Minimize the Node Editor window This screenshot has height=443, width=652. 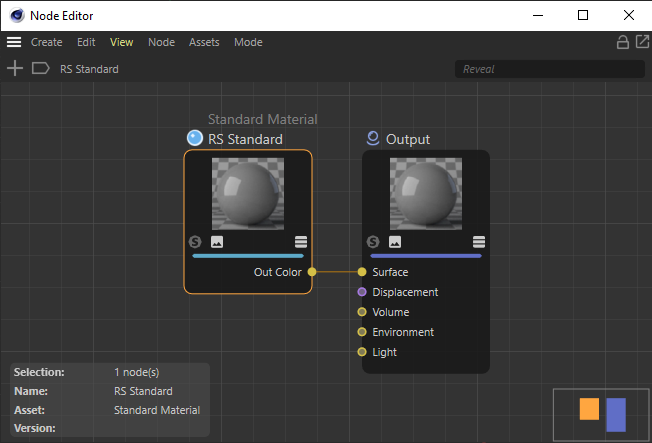click(x=538, y=15)
